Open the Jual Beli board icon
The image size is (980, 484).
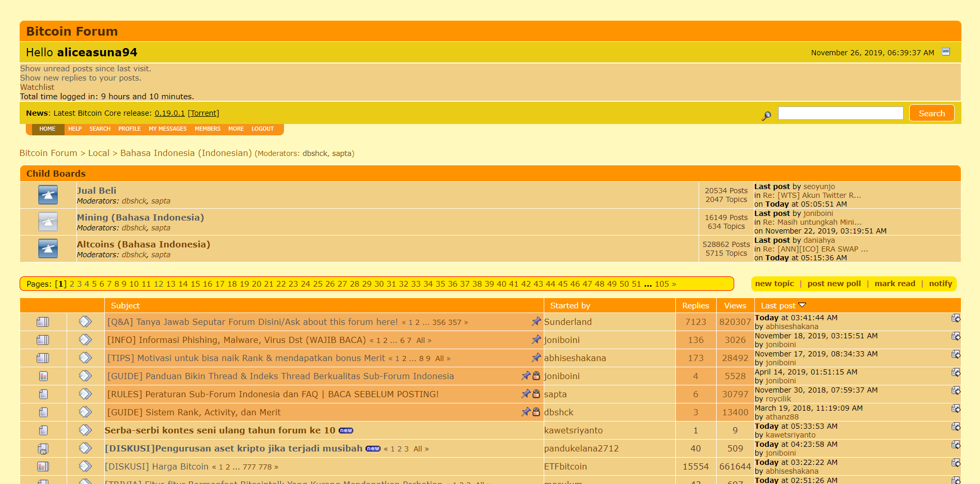click(48, 195)
